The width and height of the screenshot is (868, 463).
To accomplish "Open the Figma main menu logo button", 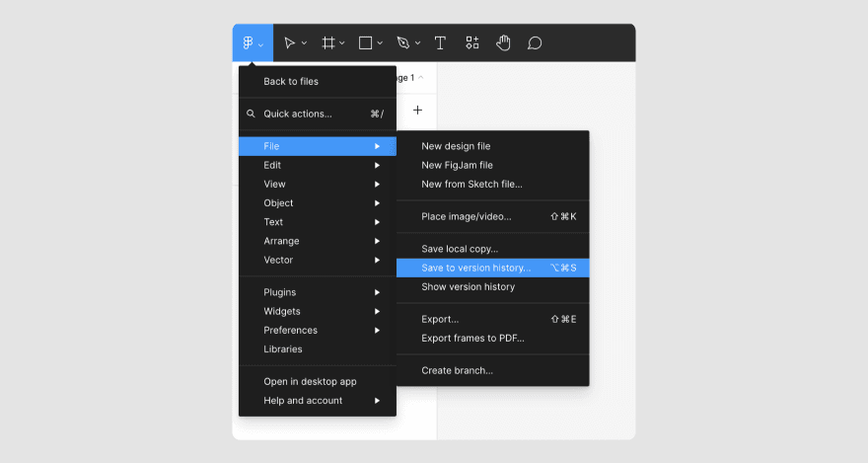I will 253,42.
